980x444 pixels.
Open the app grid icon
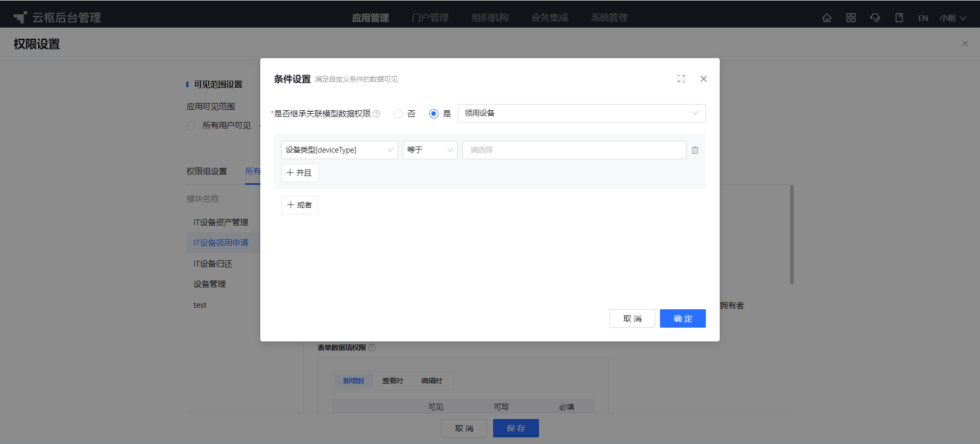(x=851, y=18)
